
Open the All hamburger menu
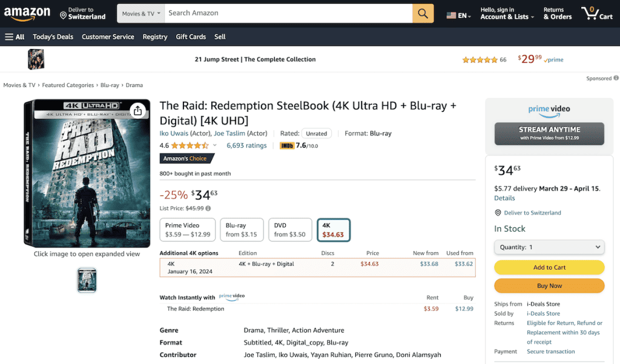pos(13,36)
